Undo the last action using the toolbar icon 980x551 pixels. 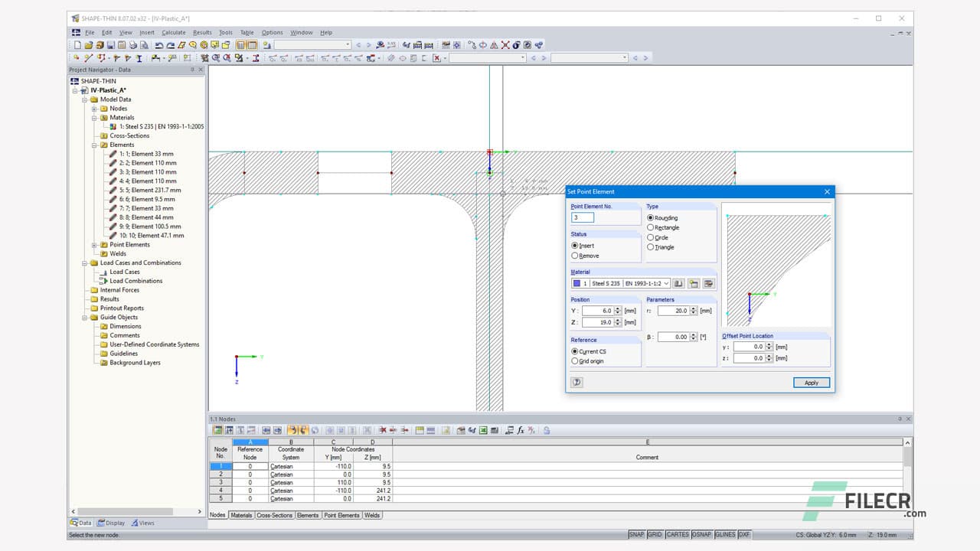click(158, 44)
